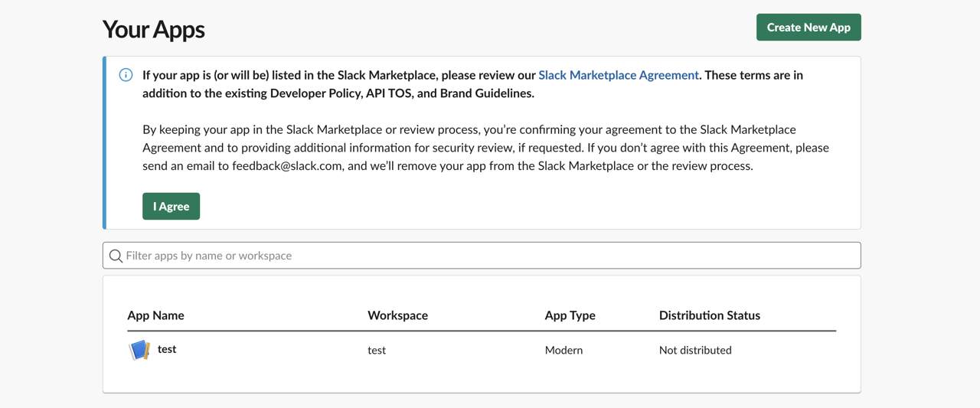Image resolution: width=980 pixels, height=408 pixels.
Task: Click the App Name column header
Action: coord(155,315)
